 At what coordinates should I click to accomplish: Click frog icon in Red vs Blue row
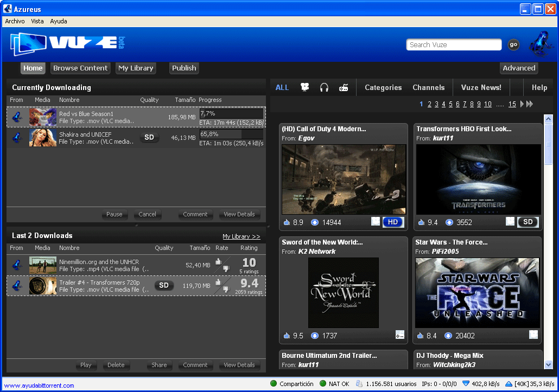17,117
